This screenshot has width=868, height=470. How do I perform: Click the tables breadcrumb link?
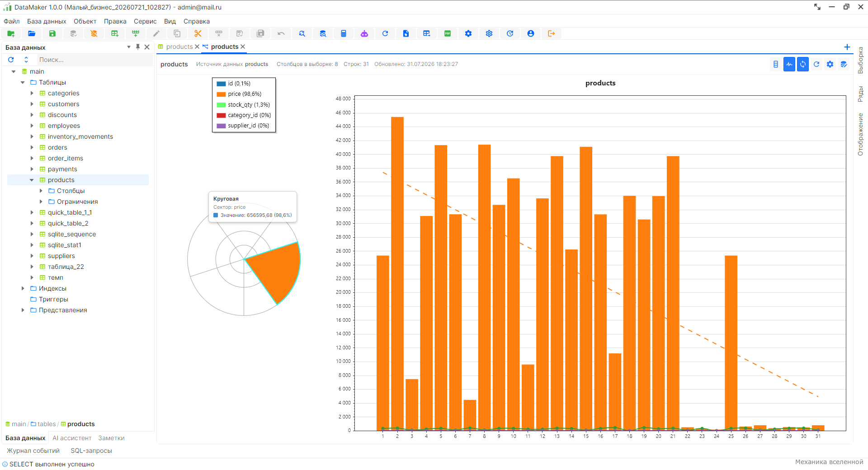coord(47,424)
